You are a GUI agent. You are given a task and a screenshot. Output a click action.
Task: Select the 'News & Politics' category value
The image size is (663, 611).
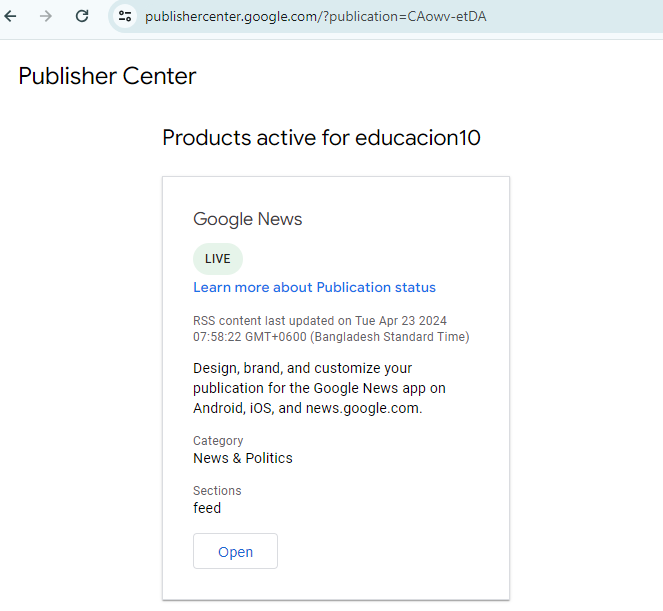tap(242, 458)
